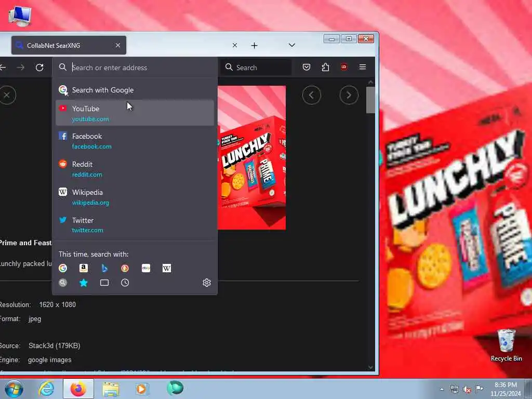Click the Format jpeg value
Viewport: 532px width, 399px height.
35,319
